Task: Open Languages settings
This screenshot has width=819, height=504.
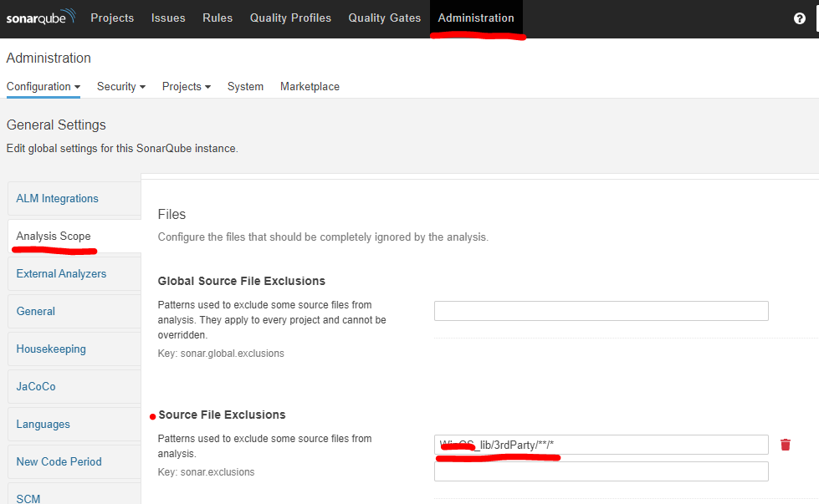Action: click(74, 424)
